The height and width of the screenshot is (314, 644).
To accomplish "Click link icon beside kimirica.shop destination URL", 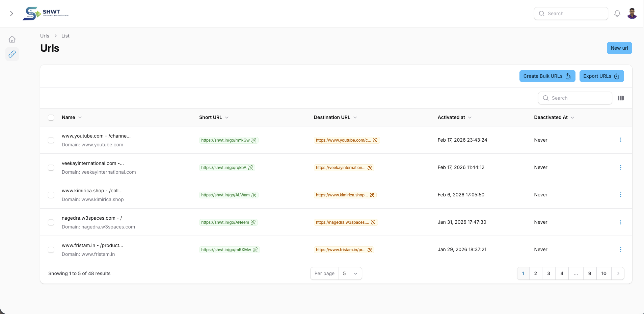I will (372, 195).
